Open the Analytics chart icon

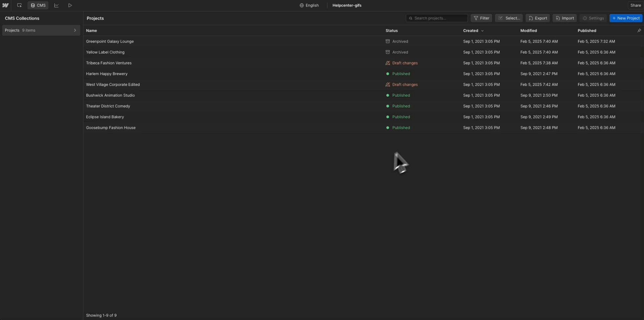(x=56, y=5)
